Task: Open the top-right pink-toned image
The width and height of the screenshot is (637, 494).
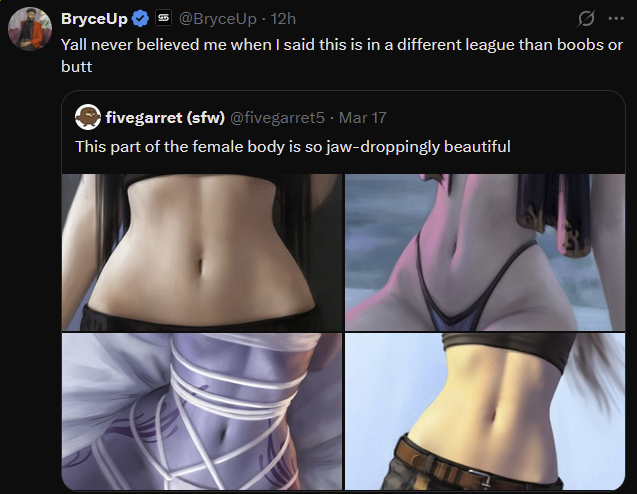Action: pos(485,252)
